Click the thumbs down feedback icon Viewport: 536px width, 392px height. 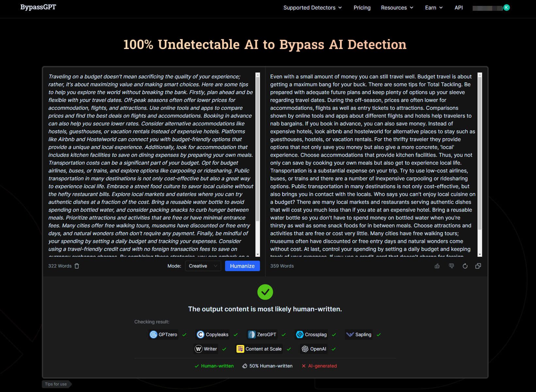click(x=451, y=266)
